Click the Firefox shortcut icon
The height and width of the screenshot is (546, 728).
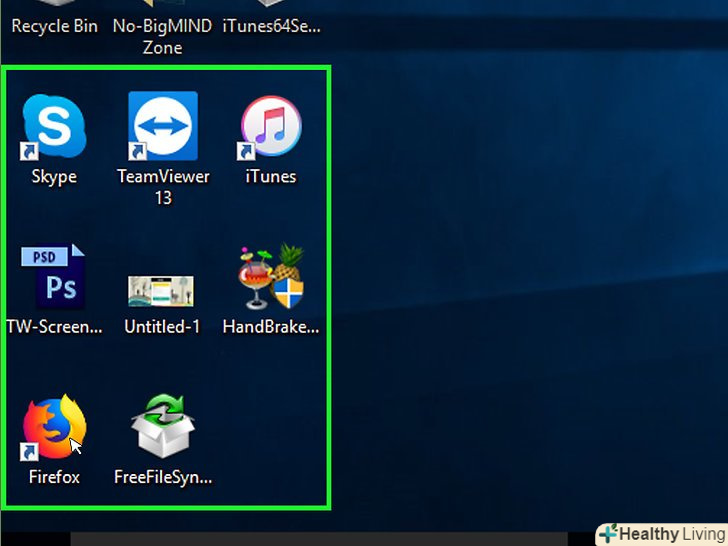54,427
